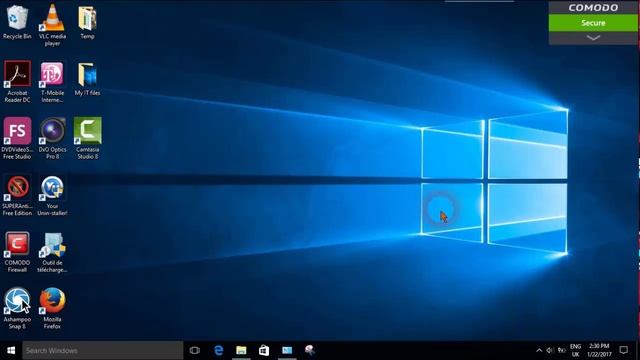Click the COMODO widget title
This screenshot has height=360, width=640.
[x=593, y=8]
